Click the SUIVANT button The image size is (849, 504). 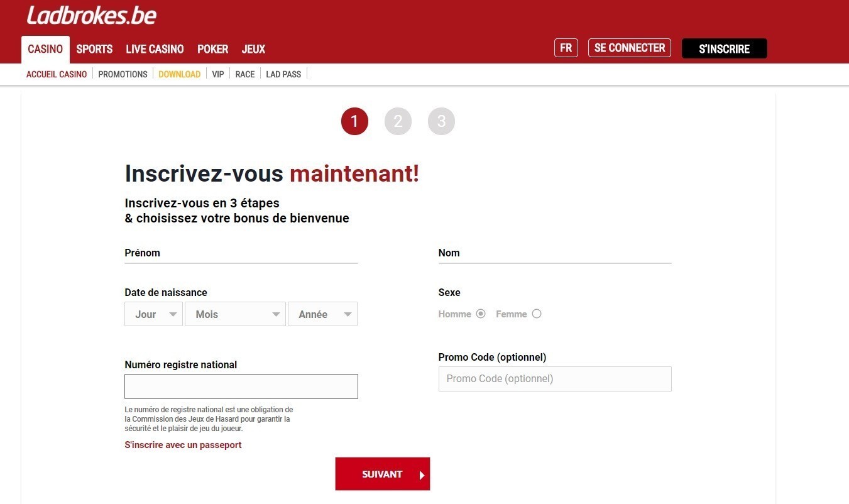[383, 474]
